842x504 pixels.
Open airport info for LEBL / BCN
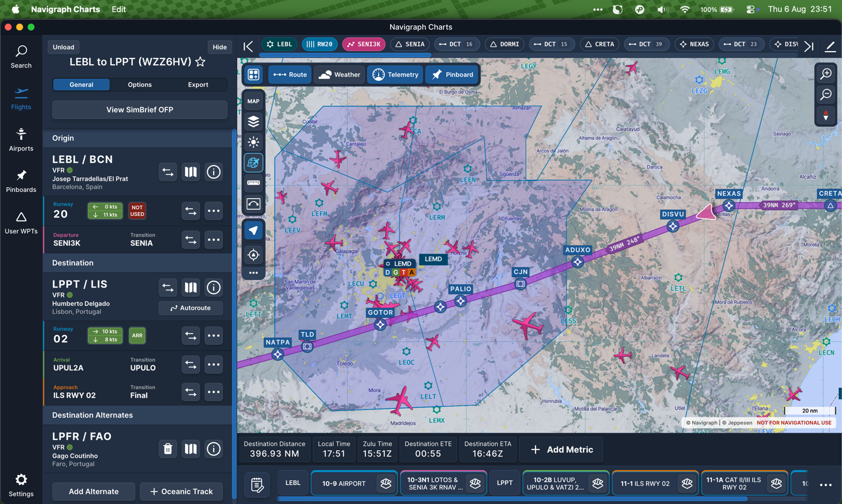(214, 172)
